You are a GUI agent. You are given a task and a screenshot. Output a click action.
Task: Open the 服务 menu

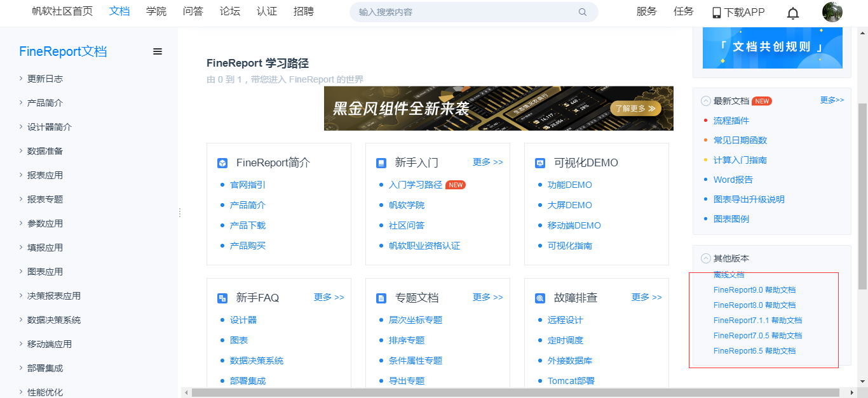tap(647, 11)
